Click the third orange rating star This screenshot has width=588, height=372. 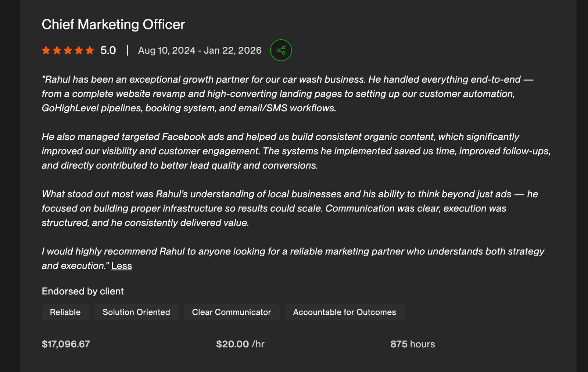pyautogui.click(x=68, y=50)
